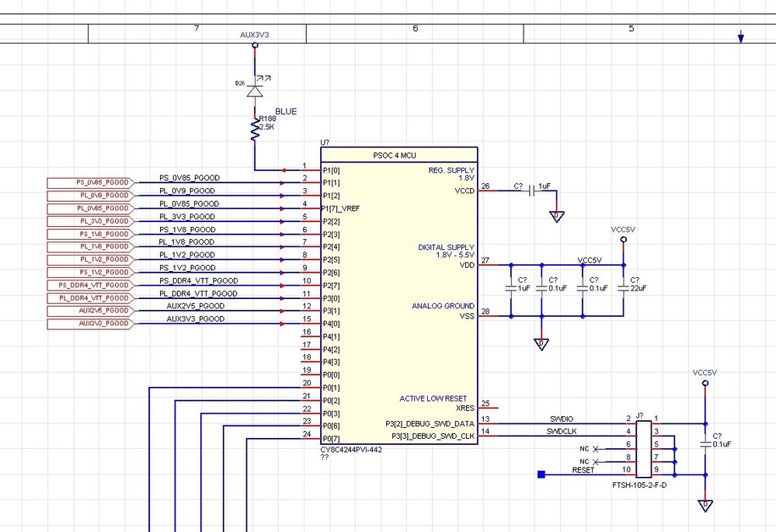Screen dimensions: 776x532
Task: Click the VCC5V power port above the header
Action: [705, 383]
